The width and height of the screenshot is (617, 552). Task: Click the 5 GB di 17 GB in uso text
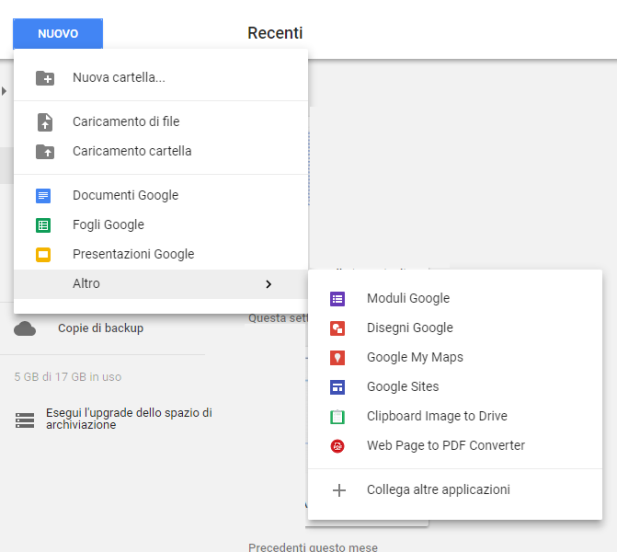point(68,377)
